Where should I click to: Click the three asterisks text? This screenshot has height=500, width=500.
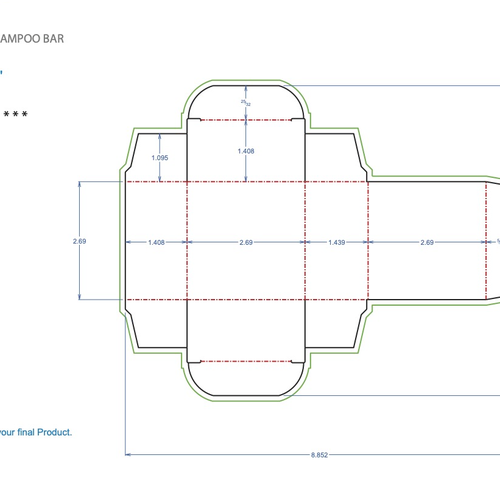click(15, 114)
